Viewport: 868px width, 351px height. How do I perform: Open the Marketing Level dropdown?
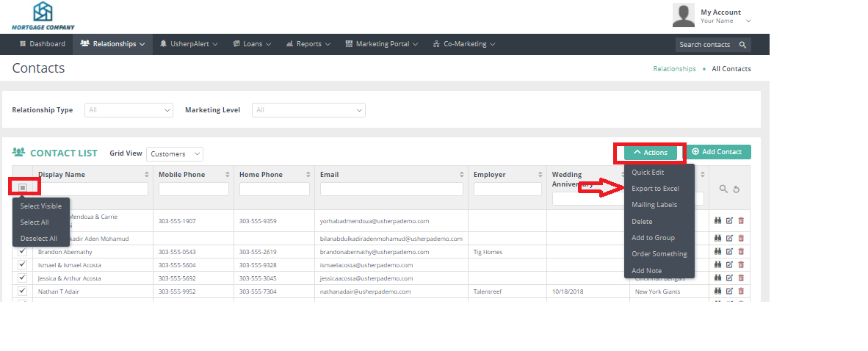pyautogui.click(x=308, y=110)
